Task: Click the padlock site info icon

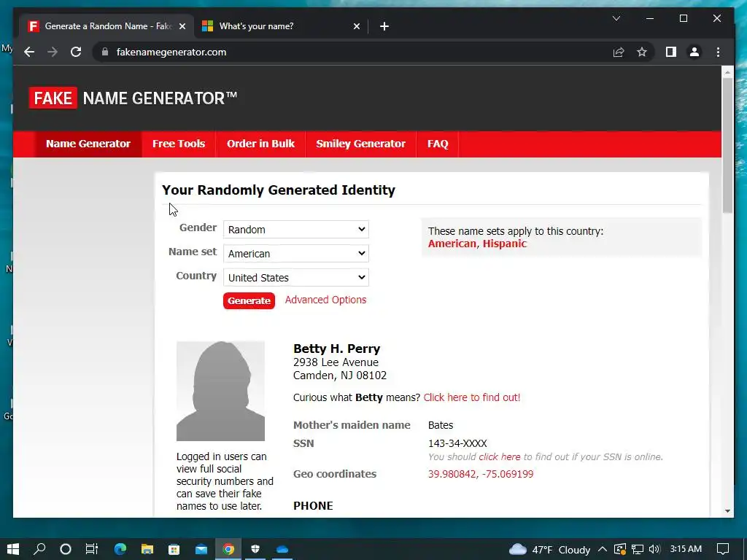Action: [105, 52]
